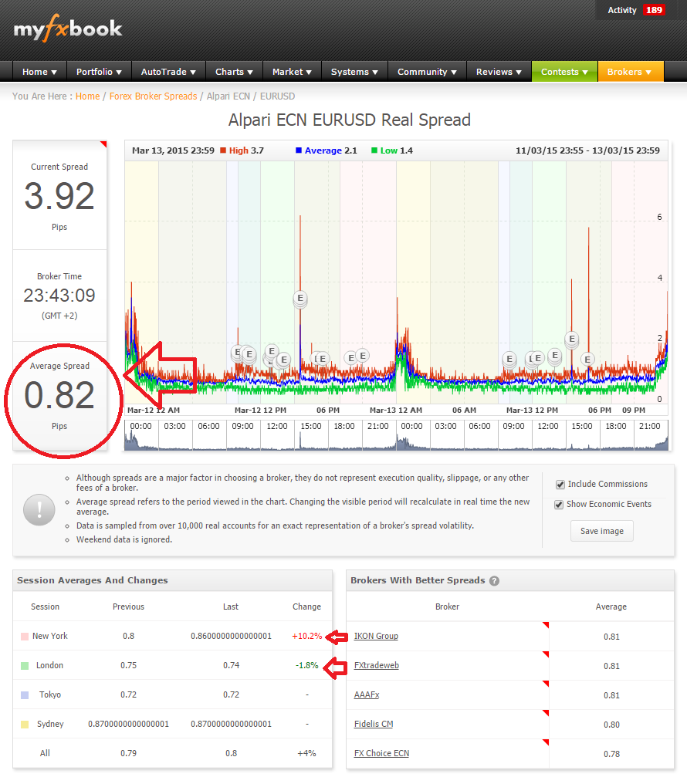The height and width of the screenshot is (784, 687).
Task: Expand the Portfolio dropdown menu
Action: (99, 72)
